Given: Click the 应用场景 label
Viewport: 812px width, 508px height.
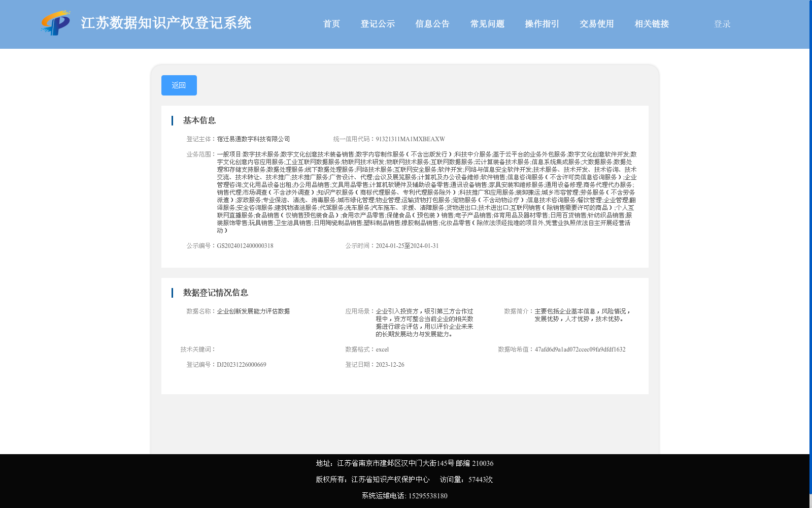Looking at the screenshot, I should 359,311.
